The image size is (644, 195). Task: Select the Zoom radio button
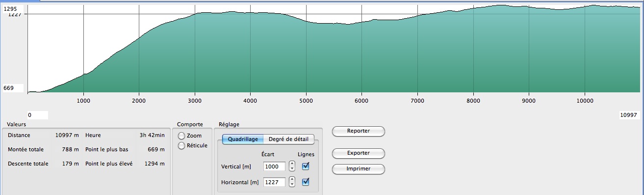pos(182,136)
